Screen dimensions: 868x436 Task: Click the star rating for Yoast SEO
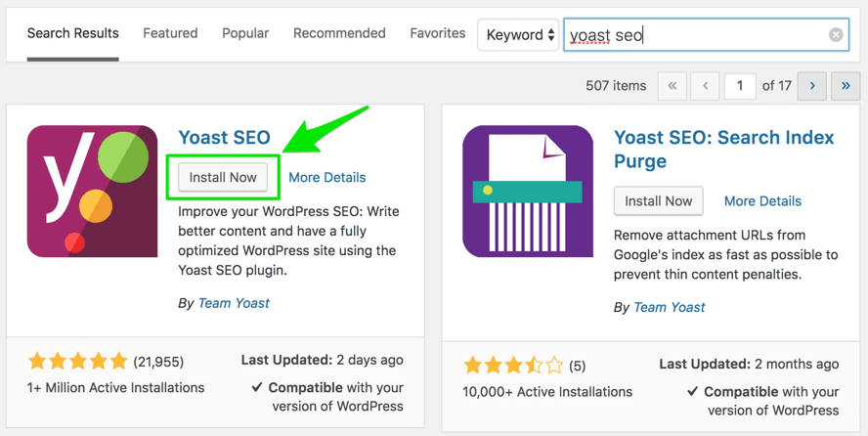(x=77, y=363)
